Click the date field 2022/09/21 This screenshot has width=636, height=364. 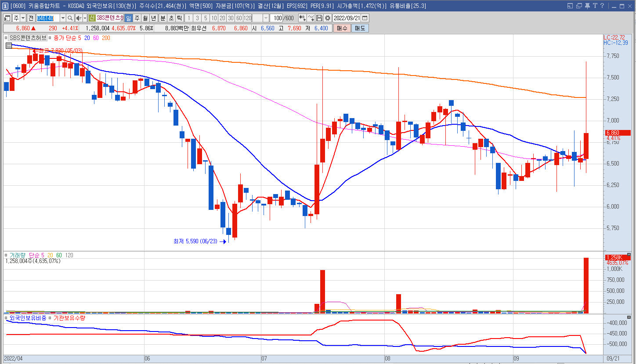point(347,18)
